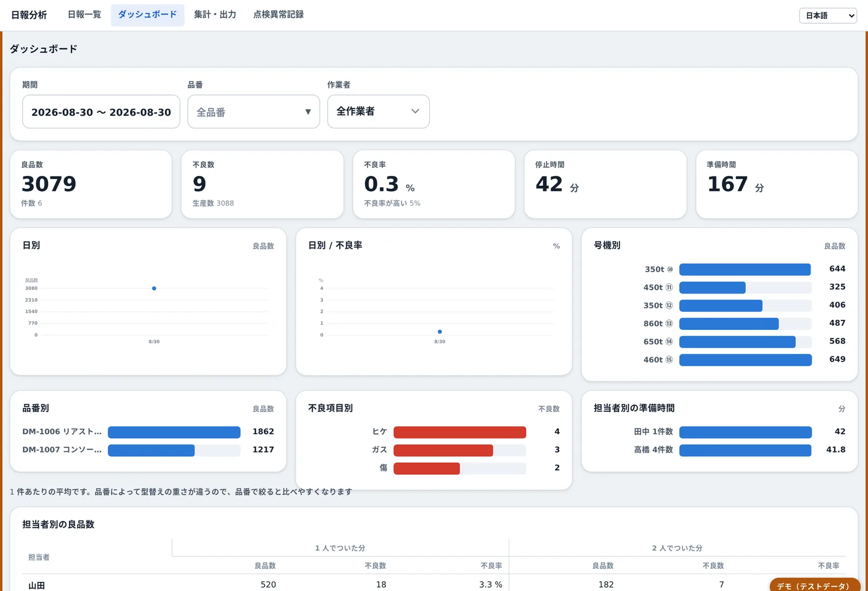Click the 件数 6 text
This screenshot has width=868, height=591.
tap(31, 203)
